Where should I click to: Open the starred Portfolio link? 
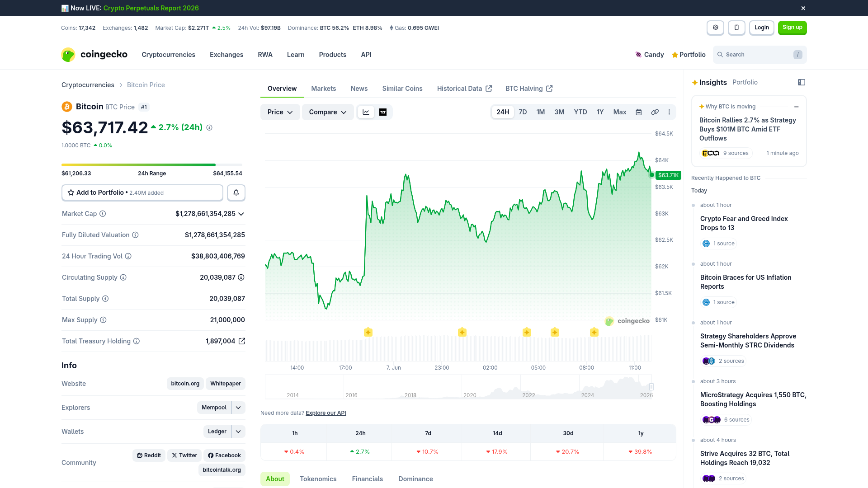(689, 55)
